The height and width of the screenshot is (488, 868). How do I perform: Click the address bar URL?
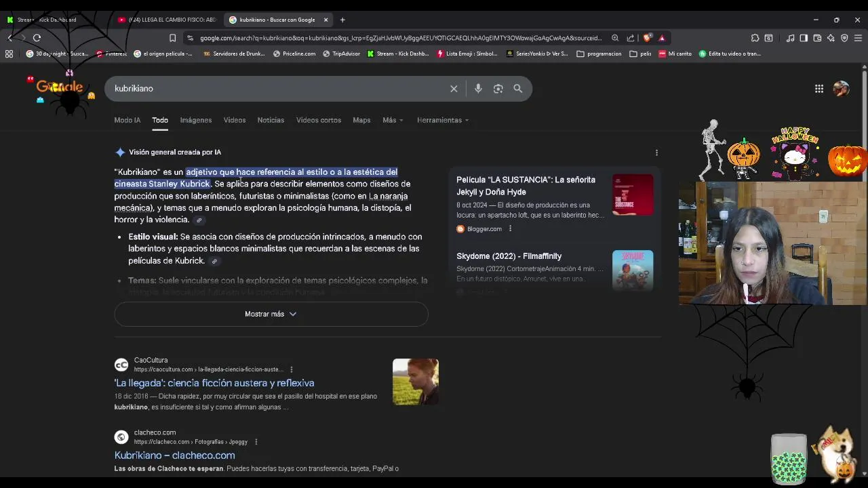(400, 38)
